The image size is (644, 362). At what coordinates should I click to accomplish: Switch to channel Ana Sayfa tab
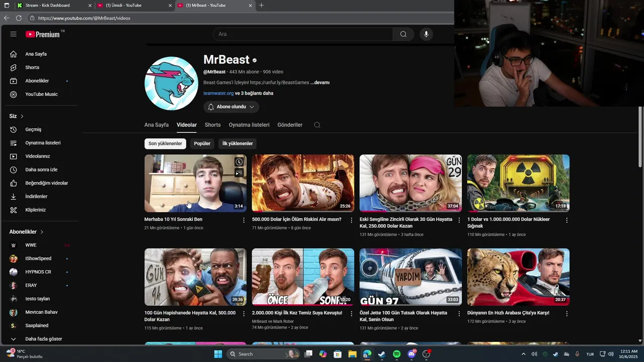point(156,125)
